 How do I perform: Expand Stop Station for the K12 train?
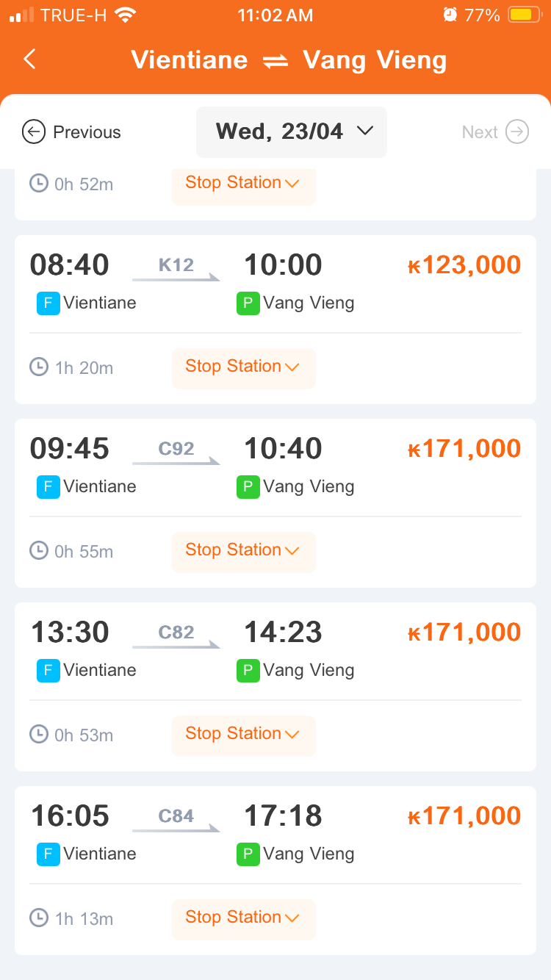click(x=244, y=367)
